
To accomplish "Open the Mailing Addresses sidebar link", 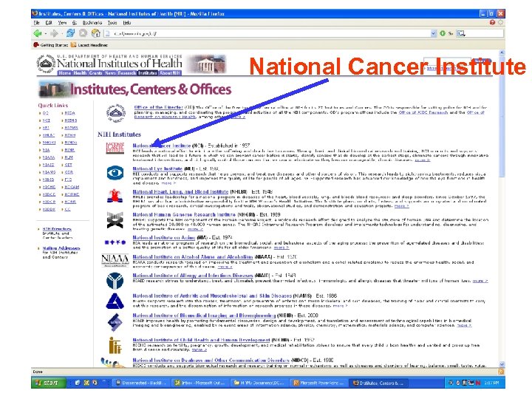I will [x=61, y=248].
